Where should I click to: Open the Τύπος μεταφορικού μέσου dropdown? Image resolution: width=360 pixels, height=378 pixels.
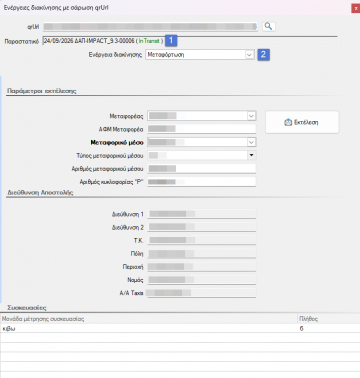[251, 155]
